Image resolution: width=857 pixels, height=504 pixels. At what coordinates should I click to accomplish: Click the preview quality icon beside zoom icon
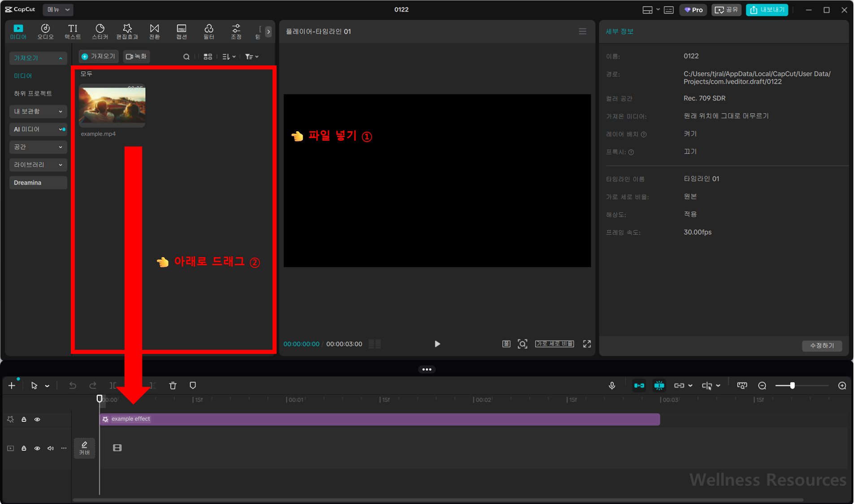click(506, 344)
